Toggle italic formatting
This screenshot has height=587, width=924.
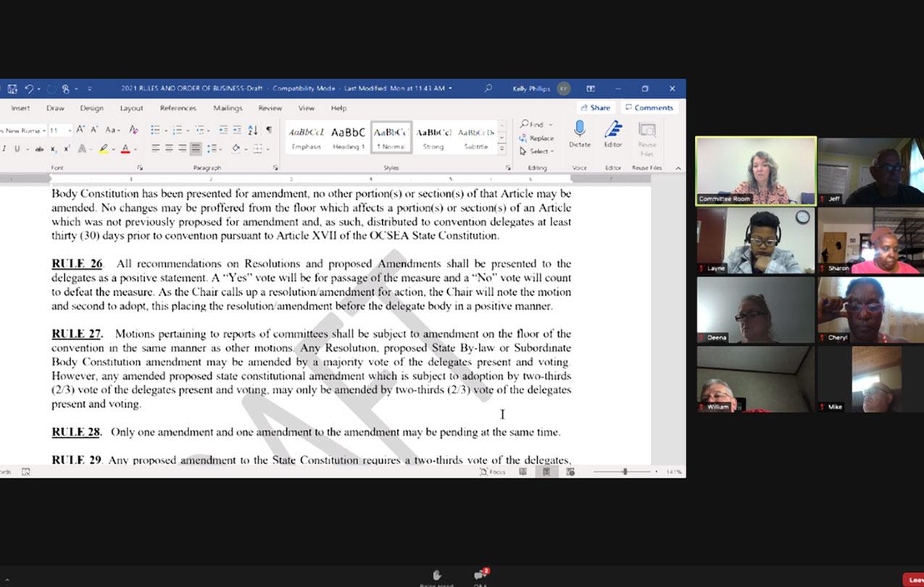[4, 149]
